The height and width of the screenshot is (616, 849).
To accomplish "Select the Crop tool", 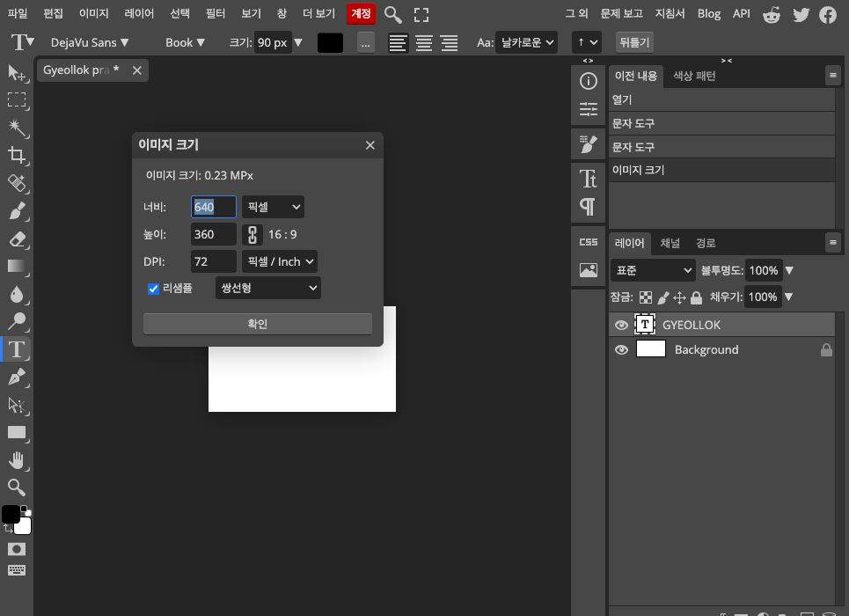I will click(x=17, y=156).
